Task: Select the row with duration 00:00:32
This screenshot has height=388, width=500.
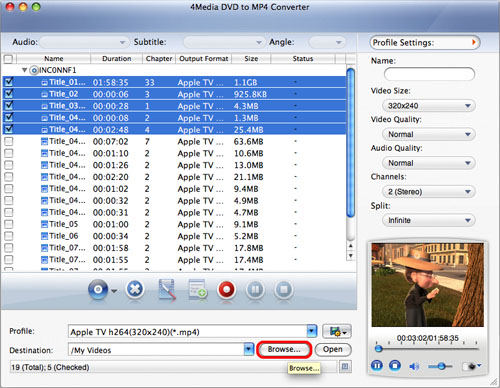Action: (x=174, y=201)
